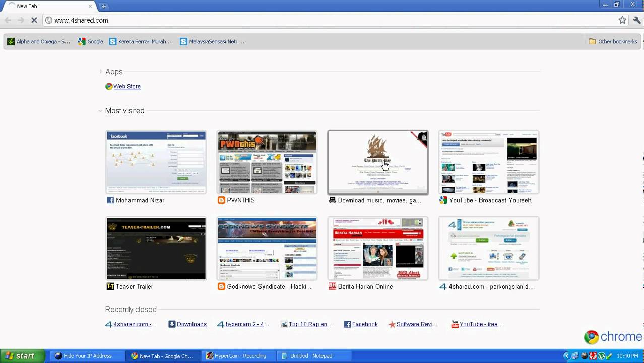Close the New Tab tab
Image resolution: width=644 pixels, height=363 pixels.
[x=90, y=6]
